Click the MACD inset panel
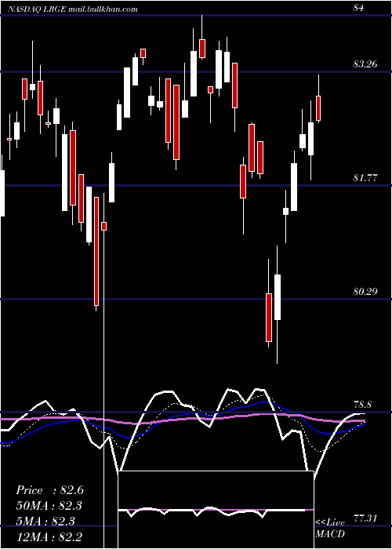Viewport: 392px width, 549px height. (216, 510)
